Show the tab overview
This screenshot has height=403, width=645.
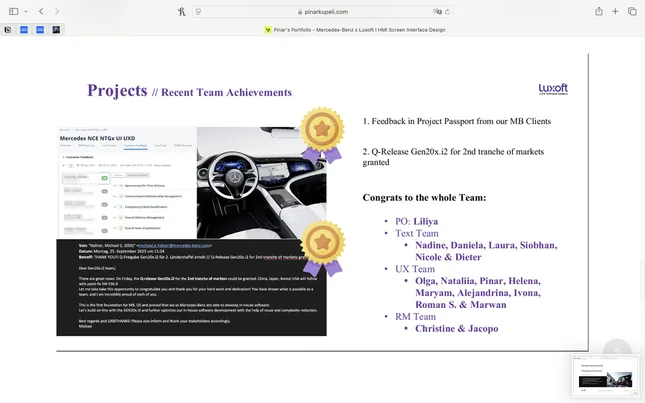[632, 11]
